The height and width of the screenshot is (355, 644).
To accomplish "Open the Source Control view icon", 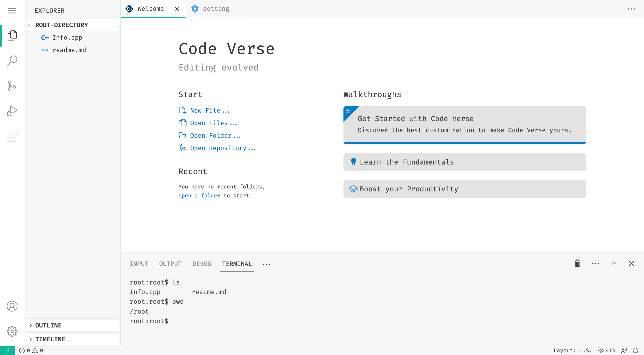I will tap(12, 86).
